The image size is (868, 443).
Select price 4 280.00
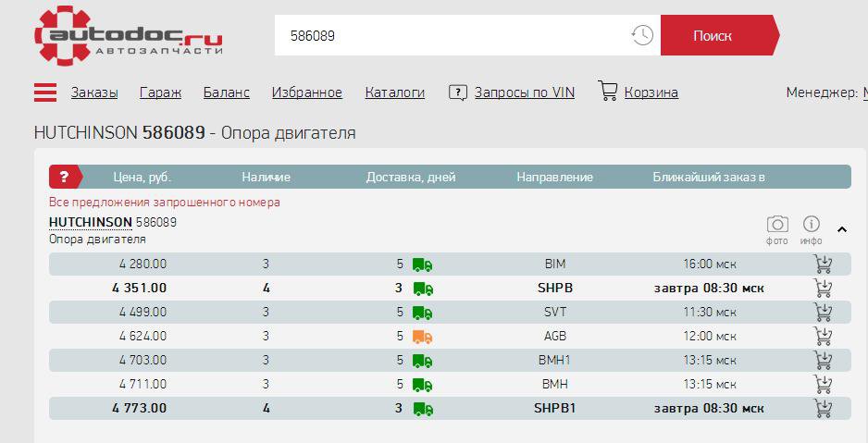143,264
